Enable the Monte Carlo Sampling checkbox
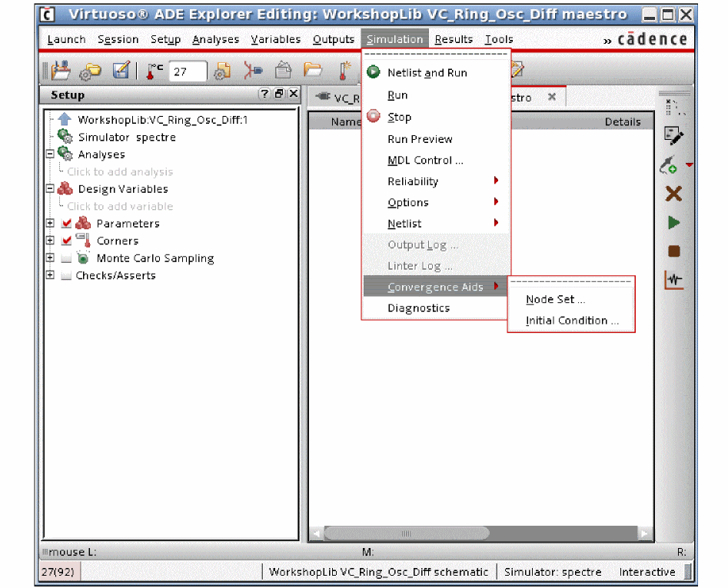This screenshot has height=588, width=728. [66, 258]
